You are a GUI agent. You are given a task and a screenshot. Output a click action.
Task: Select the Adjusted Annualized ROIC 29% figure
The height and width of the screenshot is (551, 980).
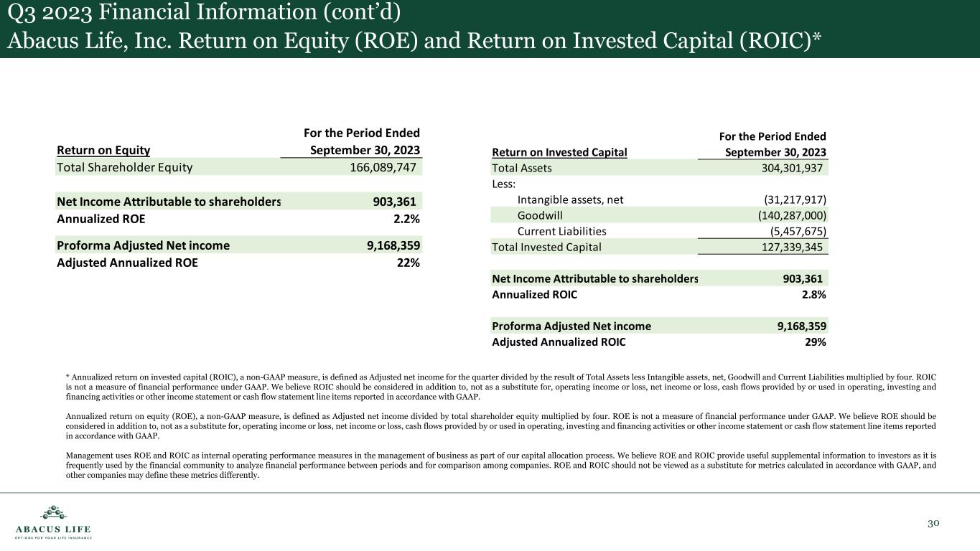point(816,342)
